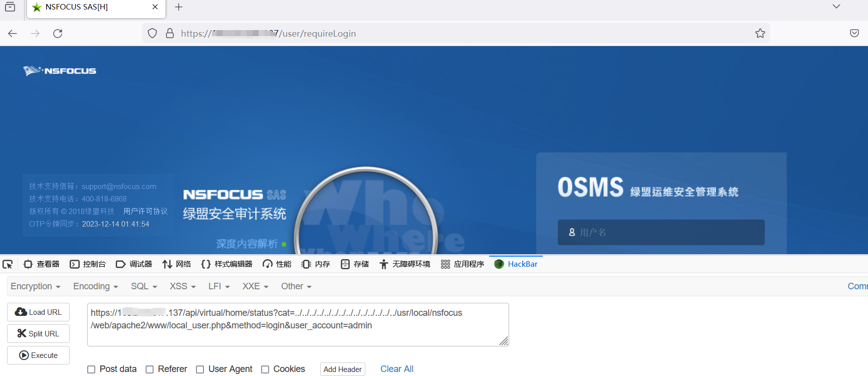Viewport: 868px width, 376px height.
Task: Bookmark this page with the star icon
Action: [760, 34]
